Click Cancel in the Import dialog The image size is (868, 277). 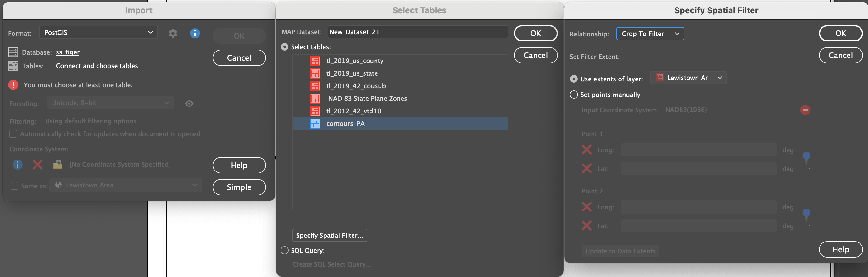[239, 58]
